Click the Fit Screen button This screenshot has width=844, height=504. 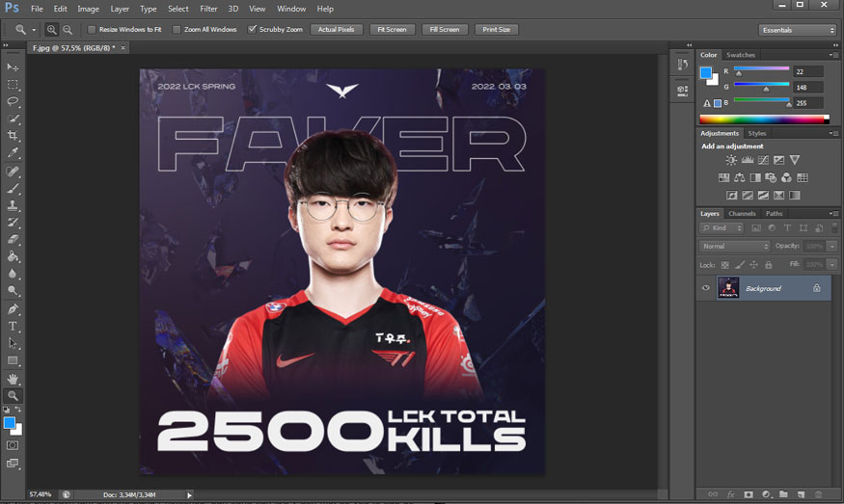(x=392, y=30)
